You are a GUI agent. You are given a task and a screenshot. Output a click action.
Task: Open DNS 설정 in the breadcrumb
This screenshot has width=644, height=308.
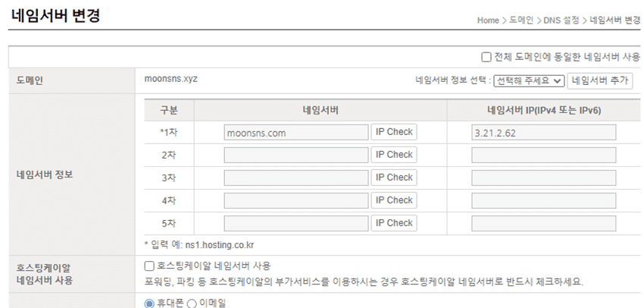[x=561, y=20]
